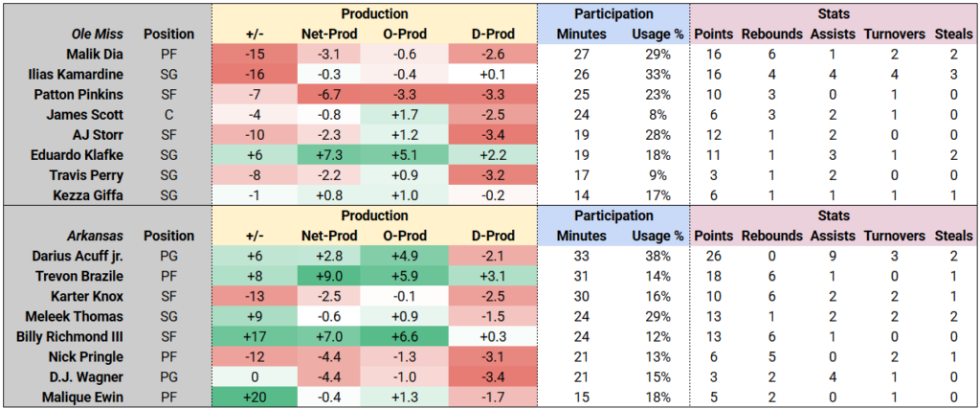Click the Stats group header above Arkansas rows
Screen dimensions: 980x409
(833, 216)
